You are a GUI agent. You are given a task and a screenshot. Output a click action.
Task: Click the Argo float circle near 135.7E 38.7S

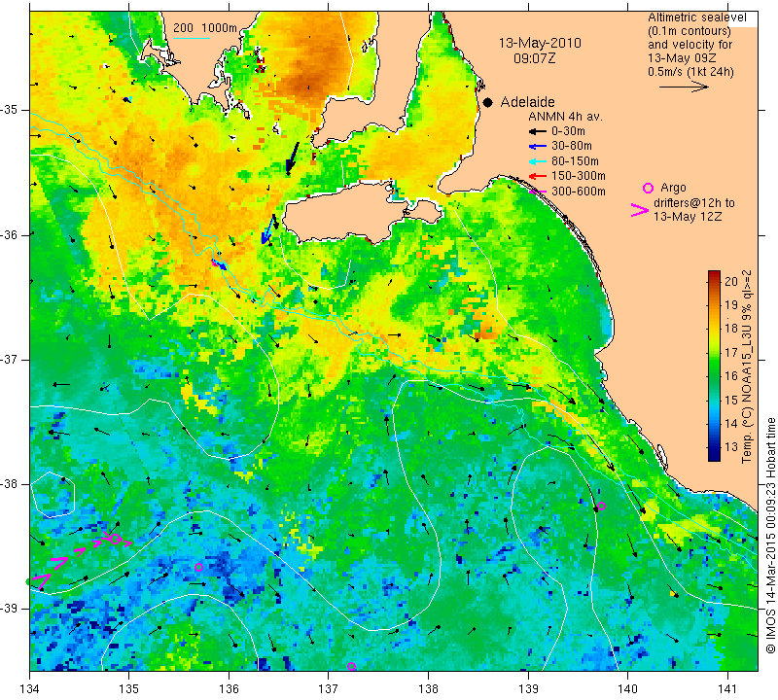coord(199,567)
